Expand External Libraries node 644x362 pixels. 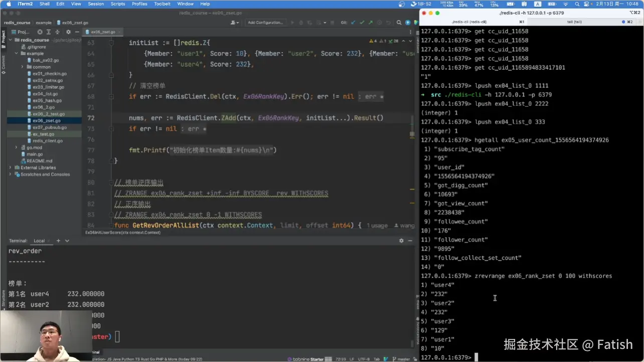11,167
